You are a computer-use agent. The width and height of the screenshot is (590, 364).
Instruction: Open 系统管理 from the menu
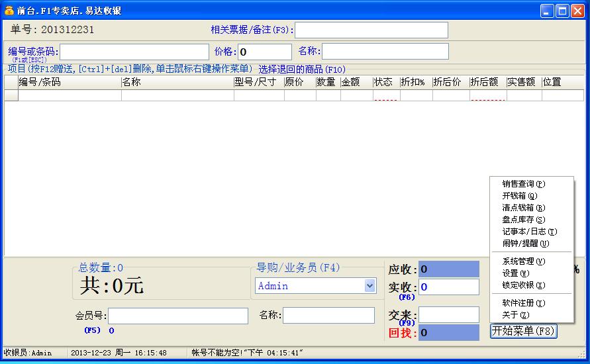523,261
